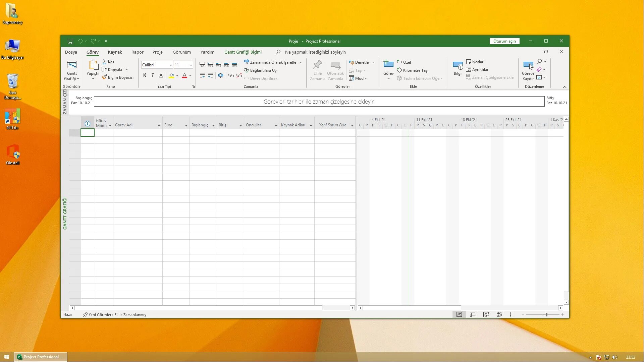
Task: Toggle bold K formatting
Action: [145, 75]
